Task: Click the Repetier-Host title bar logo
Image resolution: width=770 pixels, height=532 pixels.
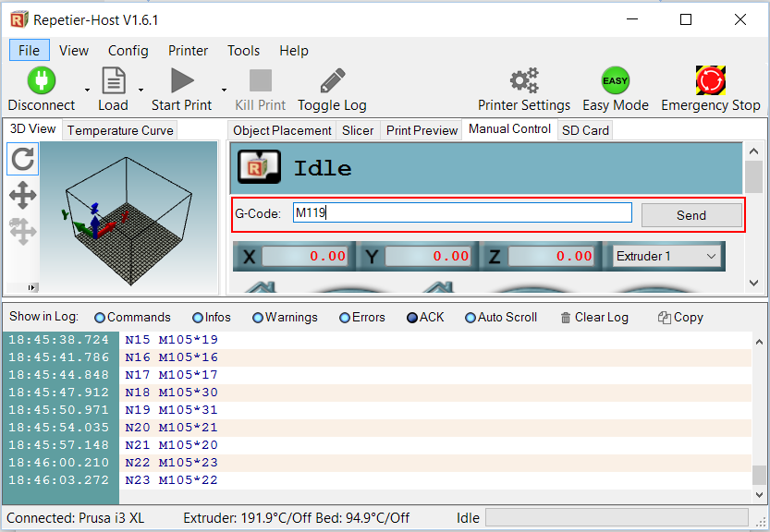Action: (18, 19)
